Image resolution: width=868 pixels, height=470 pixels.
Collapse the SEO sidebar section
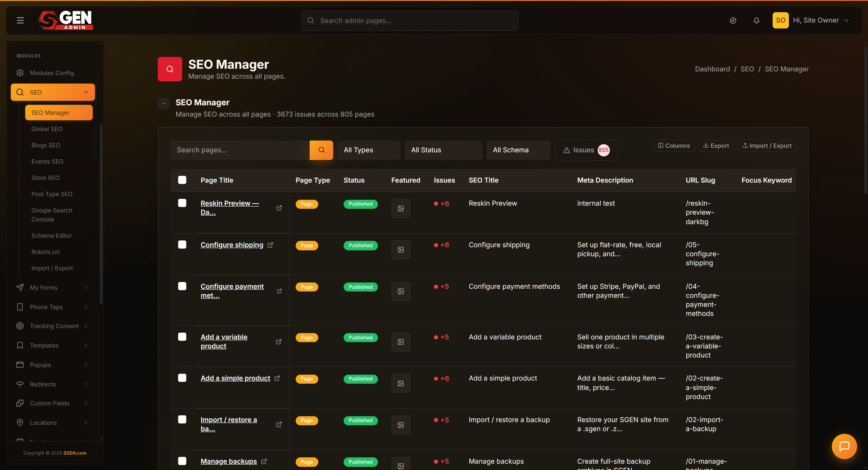coord(53,92)
